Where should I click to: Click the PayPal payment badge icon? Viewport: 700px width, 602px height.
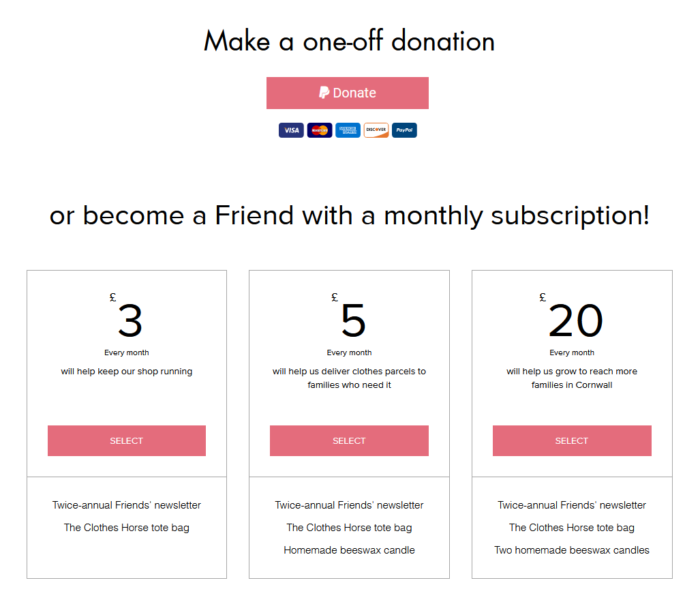404,130
